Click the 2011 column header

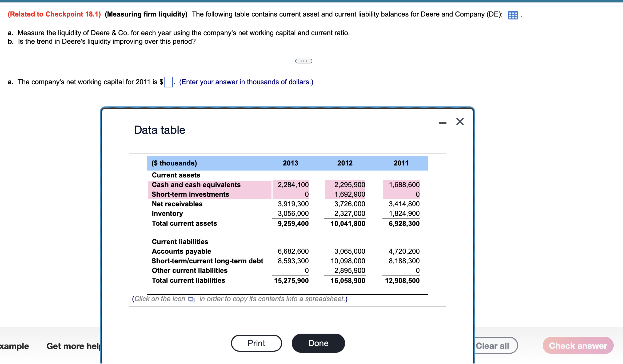point(401,163)
